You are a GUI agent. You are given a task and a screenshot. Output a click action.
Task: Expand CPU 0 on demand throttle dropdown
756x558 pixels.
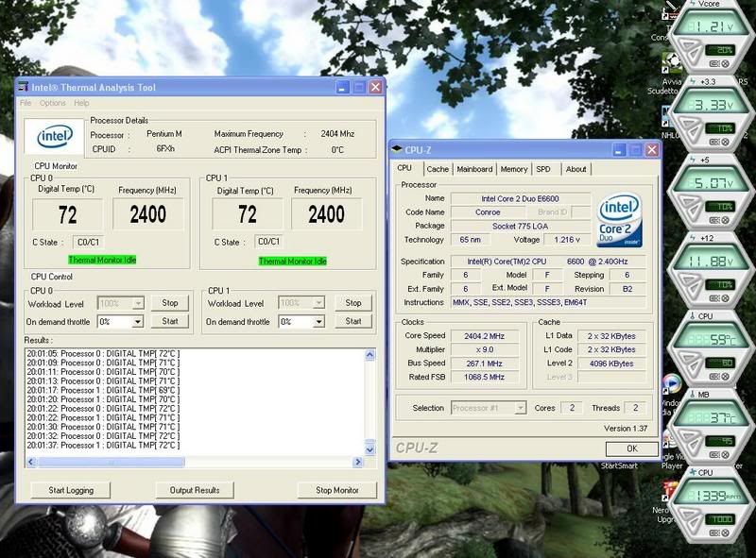point(137,322)
